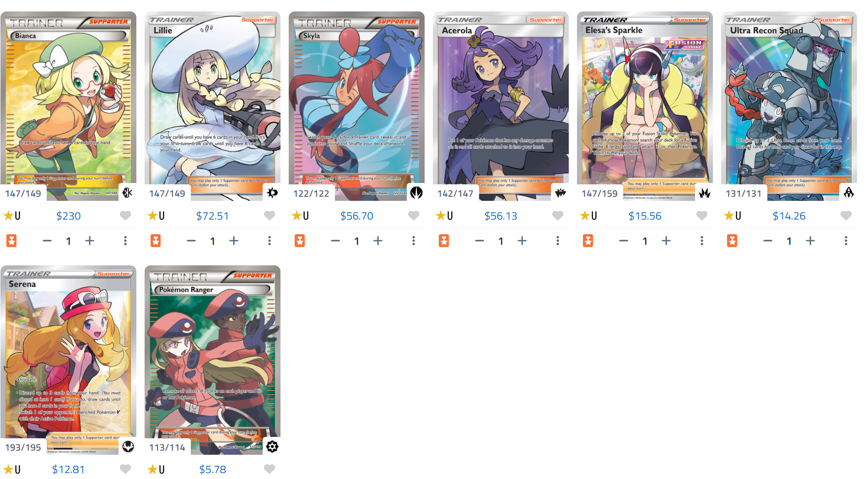Screen dimensions: 868x479
Task: Click set symbol on Pokémon Ranger card
Action: pos(272,447)
